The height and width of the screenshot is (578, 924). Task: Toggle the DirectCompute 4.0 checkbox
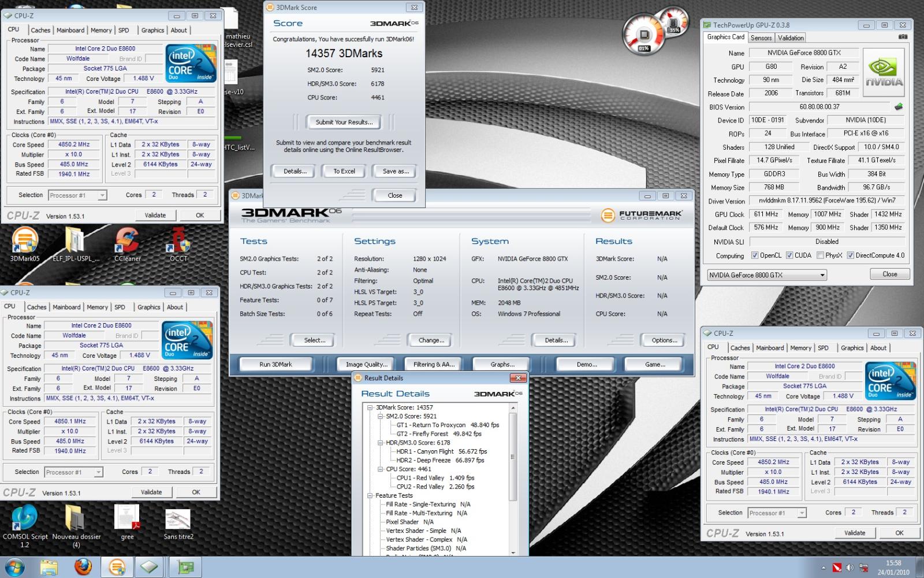pyautogui.click(x=850, y=255)
